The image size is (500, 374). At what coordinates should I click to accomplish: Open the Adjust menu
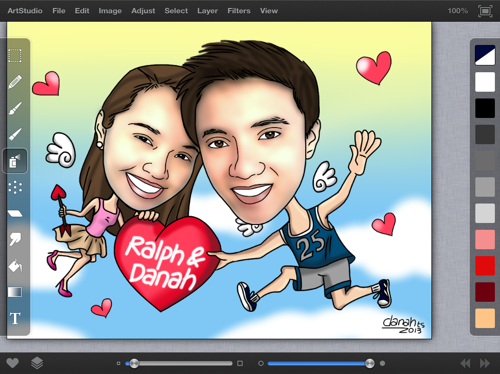tap(143, 11)
